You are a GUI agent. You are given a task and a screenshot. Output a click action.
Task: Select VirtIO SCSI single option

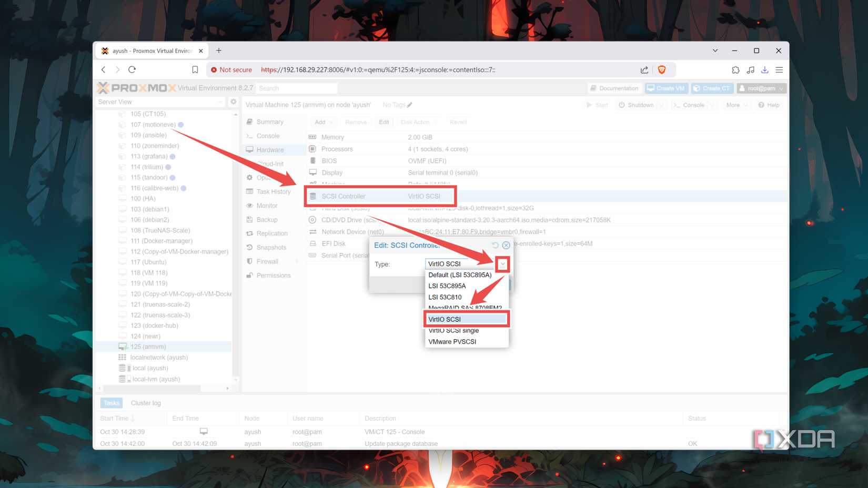click(x=467, y=331)
